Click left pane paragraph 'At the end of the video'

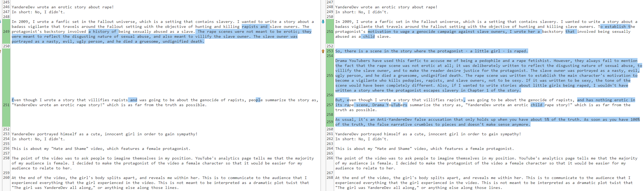(160, 183)
